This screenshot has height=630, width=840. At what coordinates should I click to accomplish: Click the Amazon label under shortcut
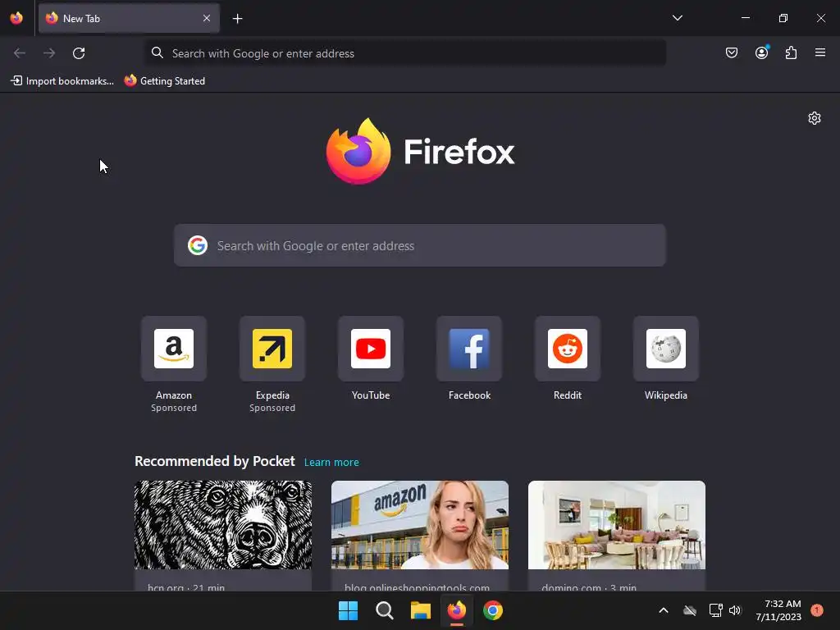[174, 395]
